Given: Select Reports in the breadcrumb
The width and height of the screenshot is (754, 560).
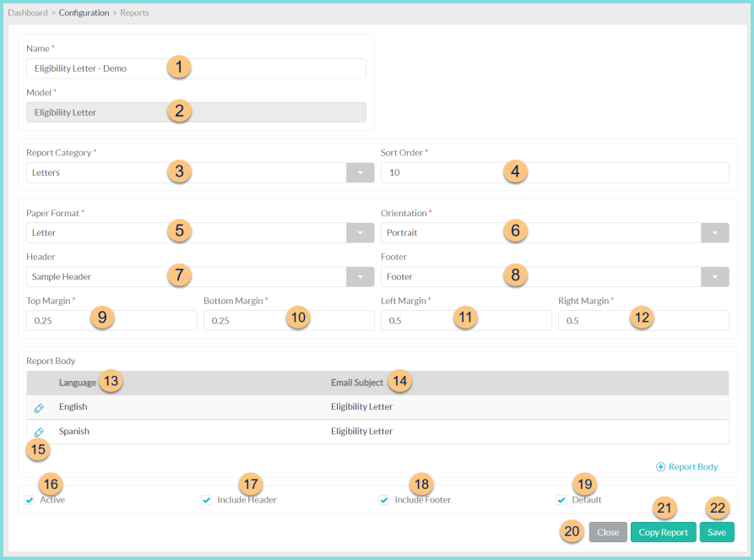Looking at the screenshot, I should [137, 13].
